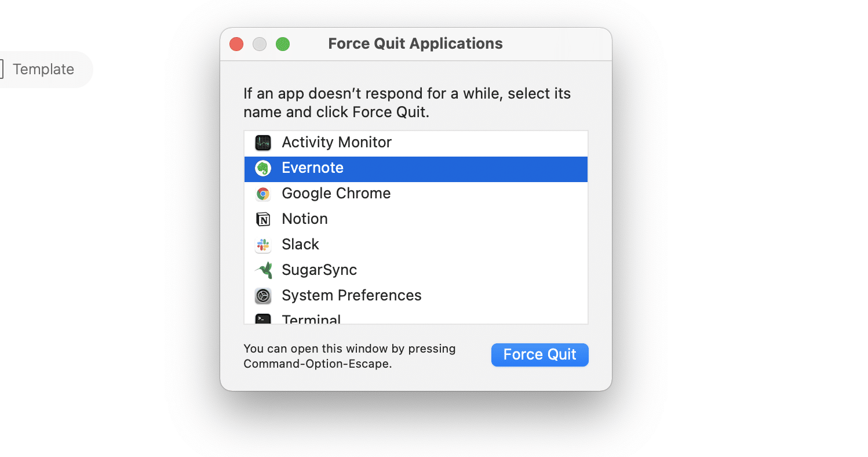Viewport: 868px width, 457px height.
Task: Click the Template button
Action: pyautogui.click(x=43, y=70)
